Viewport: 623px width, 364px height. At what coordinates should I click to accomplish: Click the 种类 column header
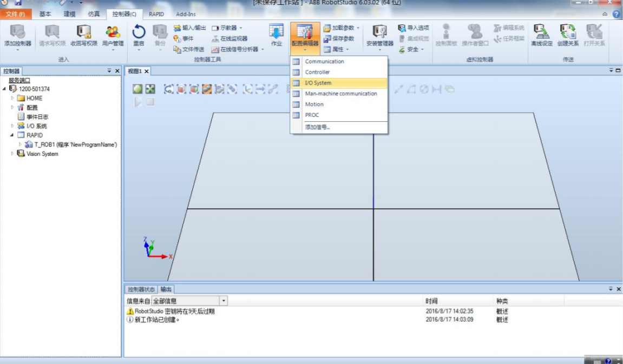[x=502, y=301]
